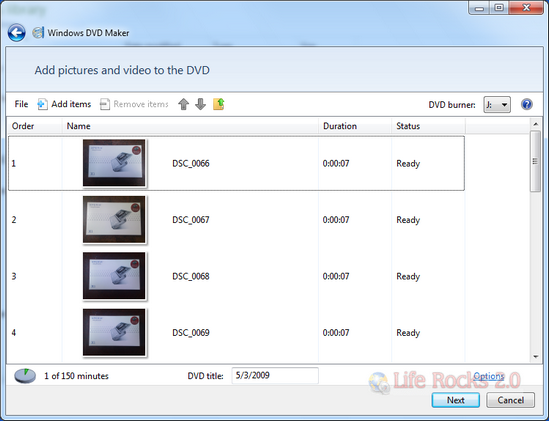Select the DSC_0069 row
Screen dimensions: 549x421
pos(237,333)
